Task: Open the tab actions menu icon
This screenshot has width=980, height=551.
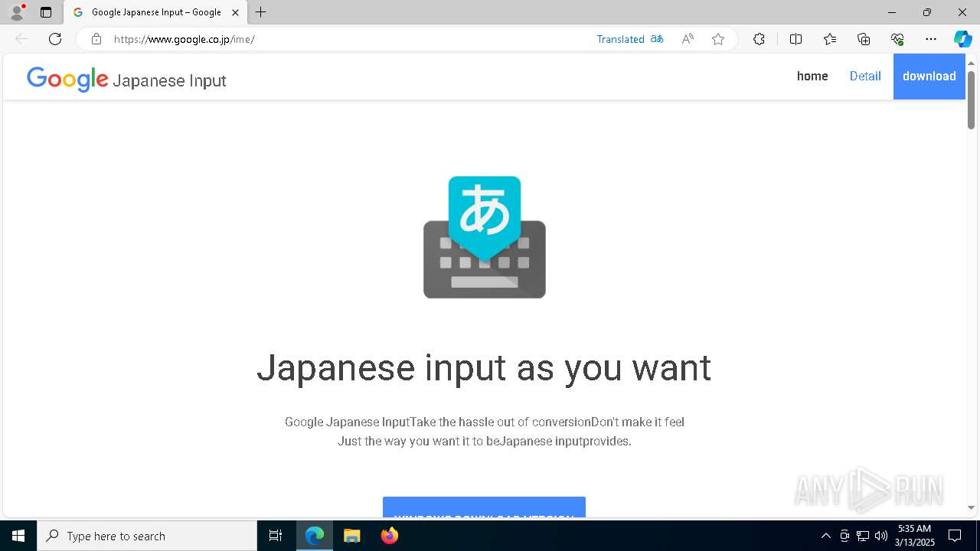Action: coord(46,12)
